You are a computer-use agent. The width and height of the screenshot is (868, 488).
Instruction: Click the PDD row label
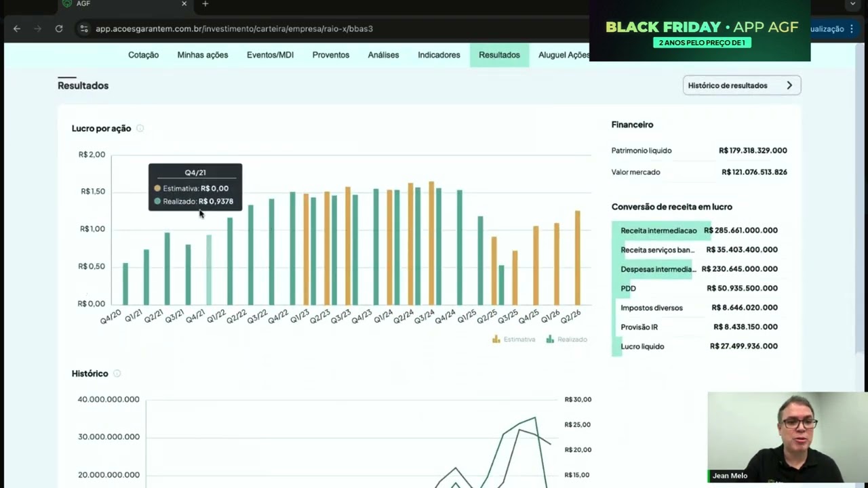click(x=628, y=288)
